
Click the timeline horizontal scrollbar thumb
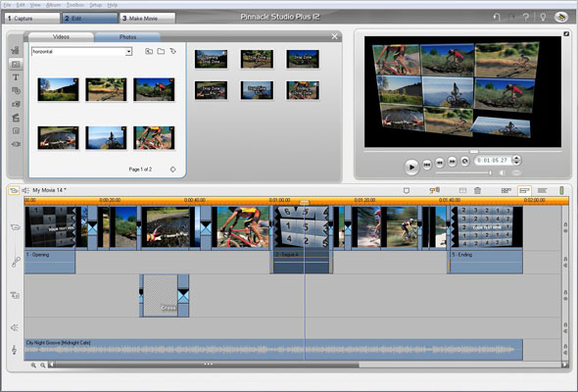pyautogui.click(x=207, y=365)
